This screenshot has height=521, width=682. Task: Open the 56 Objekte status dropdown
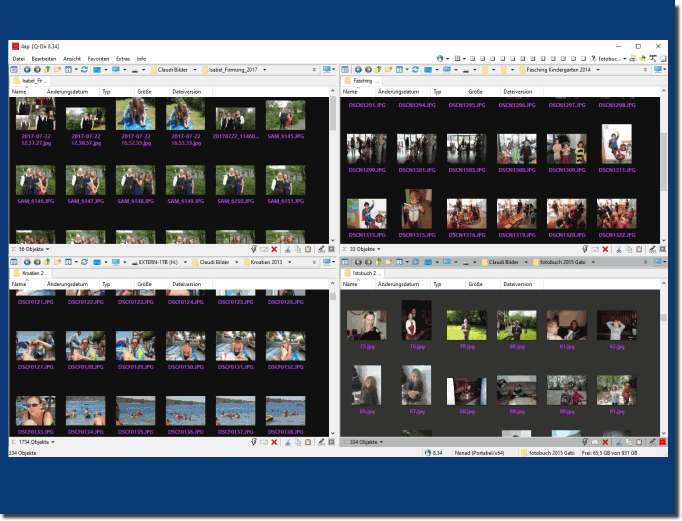coord(48,249)
